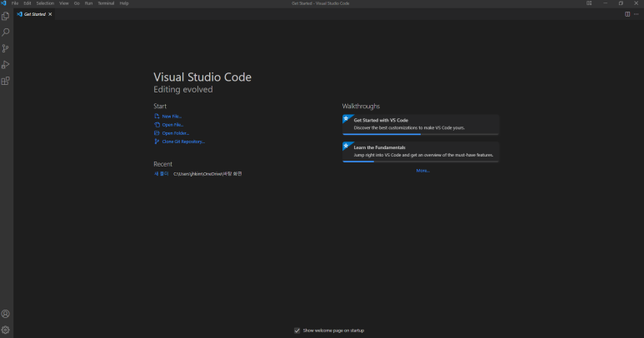This screenshot has width=644, height=338.
Task: Click the Clone Git Repository icon
Action: (x=157, y=142)
